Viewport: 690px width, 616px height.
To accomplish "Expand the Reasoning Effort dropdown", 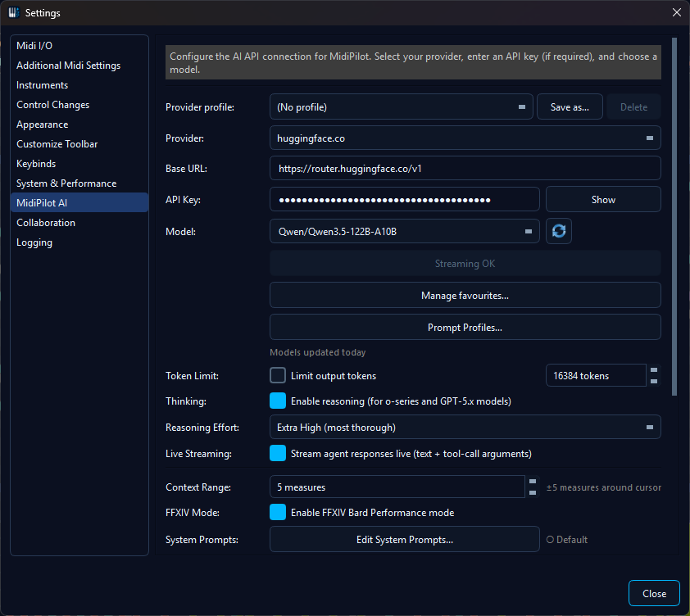I will point(465,428).
